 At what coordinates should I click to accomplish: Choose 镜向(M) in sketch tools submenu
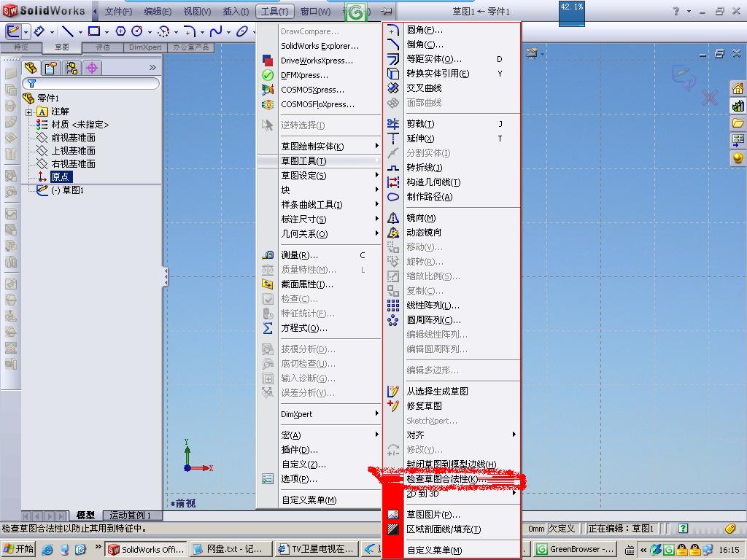tap(451, 217)
